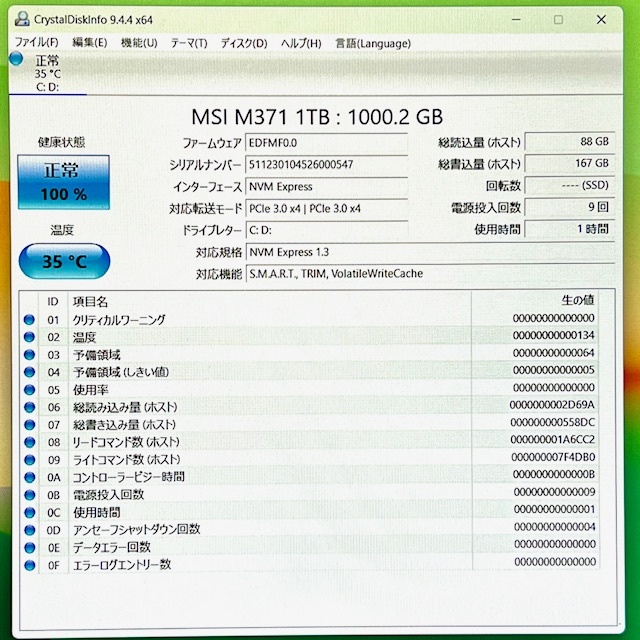Select the クリティカルワーニング row name
The image size is (640, 640).
pyautogui.click(x=119, y=320)
